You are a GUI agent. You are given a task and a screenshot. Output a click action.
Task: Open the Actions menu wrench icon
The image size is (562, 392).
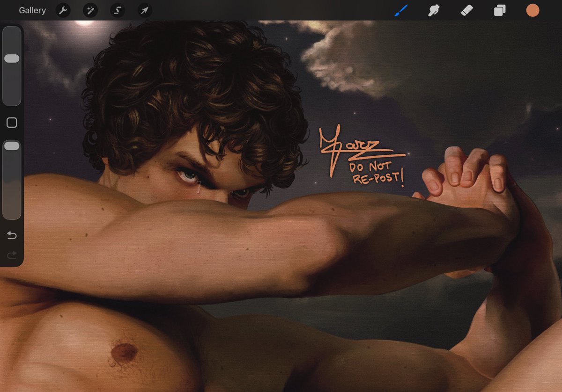pyautogui.click(x=63, y=10)
